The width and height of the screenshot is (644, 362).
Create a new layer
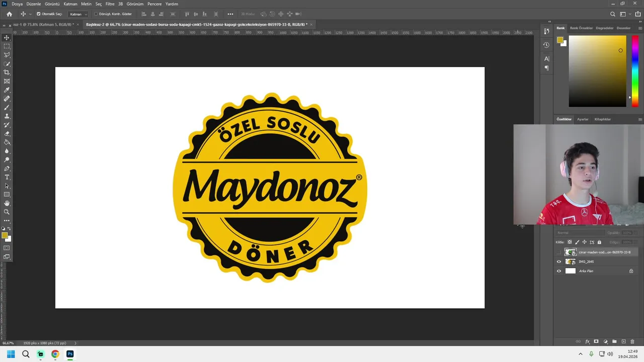click(624, 341)
